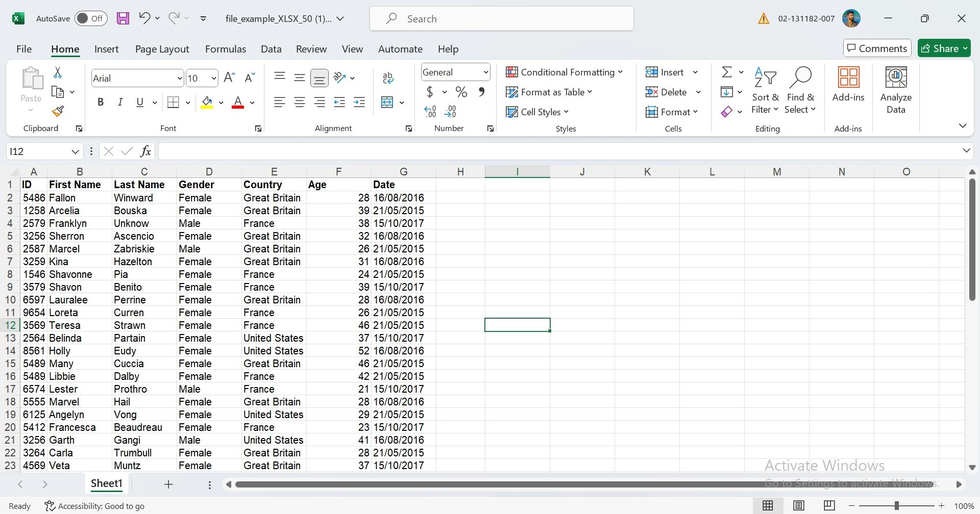Click the Comments button
Viewport: 980px width, 514px height.
[877, 48]
